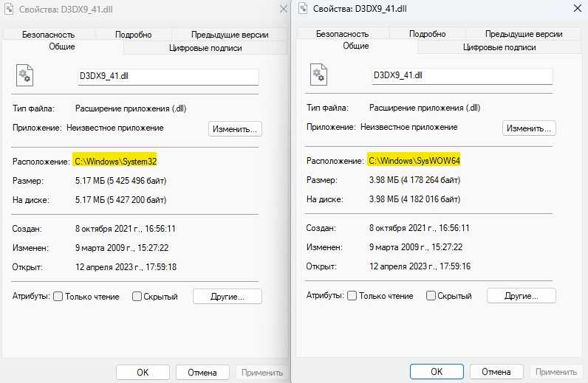
Task: Click opened time 17:59:16 in right window
Action: pos(455,266)
